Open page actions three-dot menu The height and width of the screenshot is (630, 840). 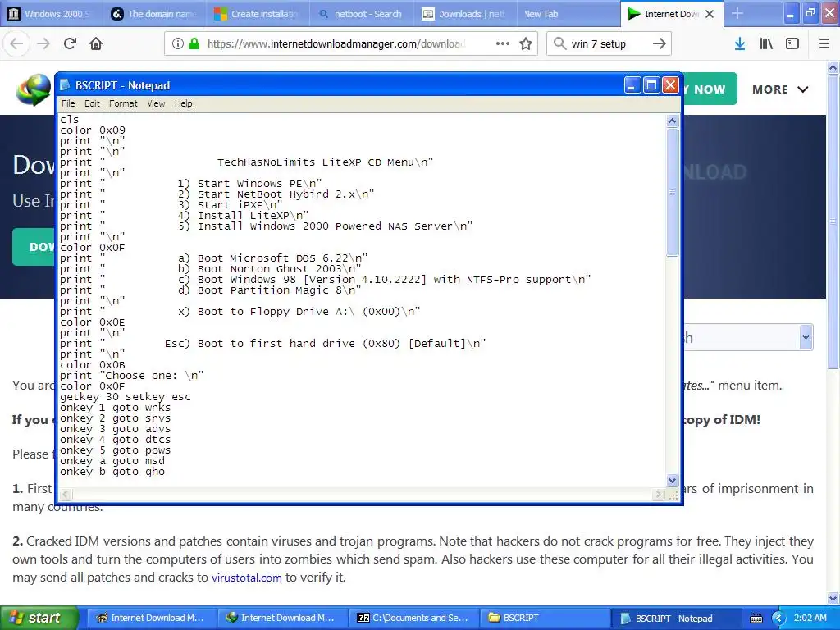[503, 43]
